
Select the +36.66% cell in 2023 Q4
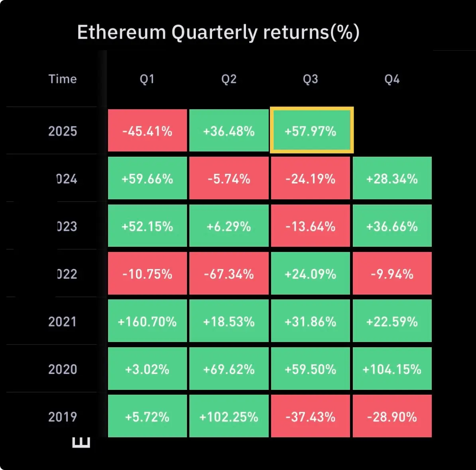coord(392,226)
